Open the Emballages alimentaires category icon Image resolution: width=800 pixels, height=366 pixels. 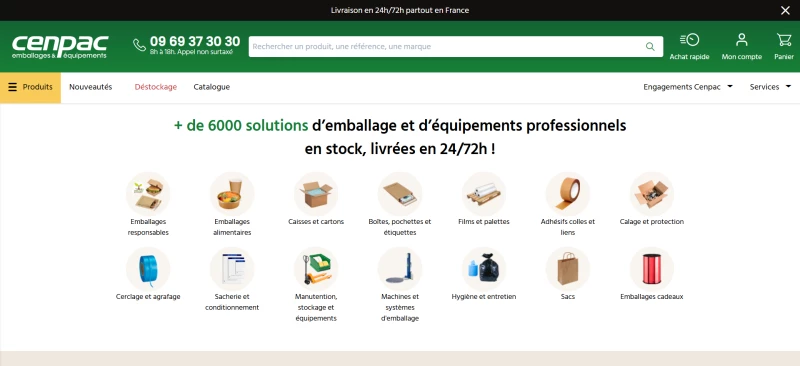232,194
